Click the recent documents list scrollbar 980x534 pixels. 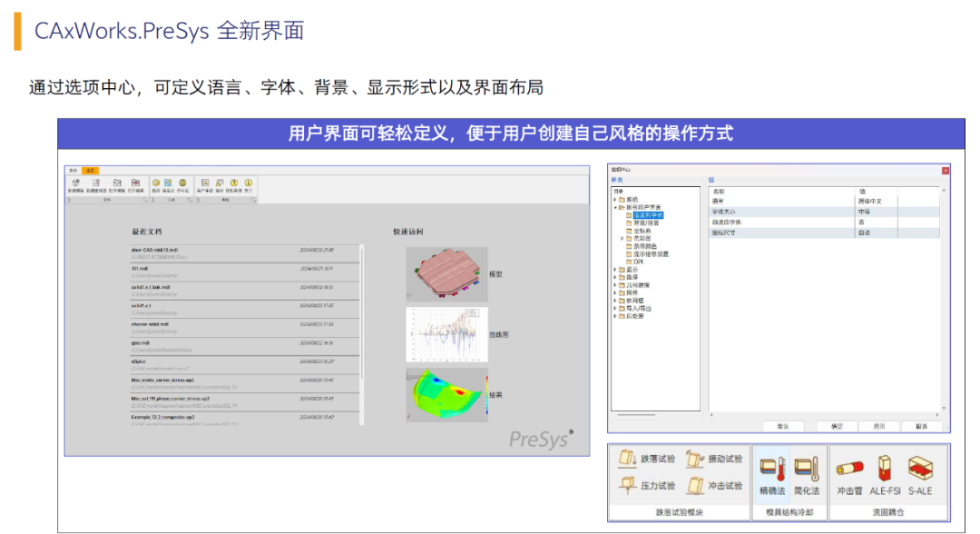pyautogui.click(x=362, y=312)
